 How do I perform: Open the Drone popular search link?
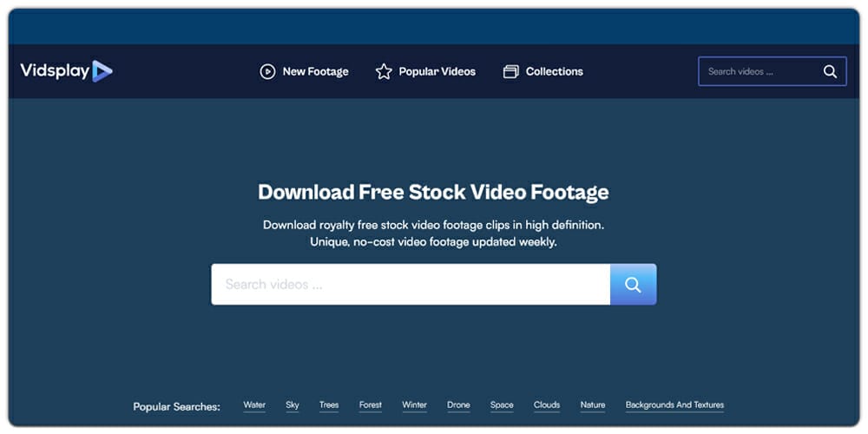pyautogui.click(x=458, y=404)
